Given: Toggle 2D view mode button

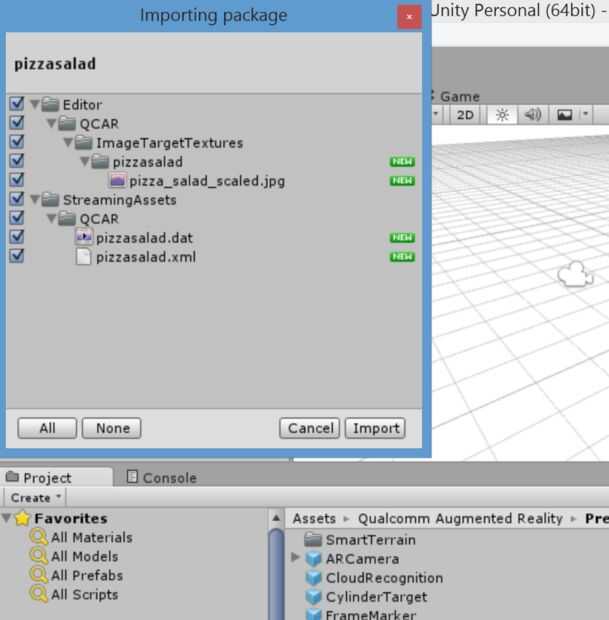Looking at the screenshot, I should point(465,115).
